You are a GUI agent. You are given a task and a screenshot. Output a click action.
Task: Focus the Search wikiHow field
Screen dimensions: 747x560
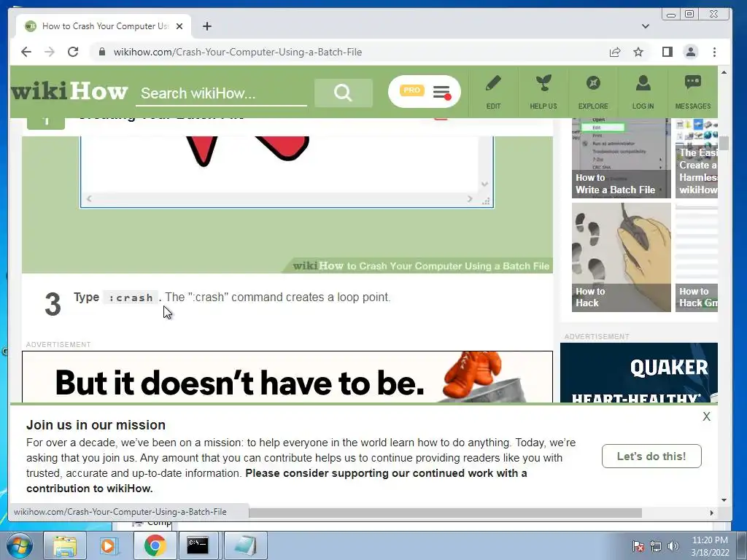[221, 93]
